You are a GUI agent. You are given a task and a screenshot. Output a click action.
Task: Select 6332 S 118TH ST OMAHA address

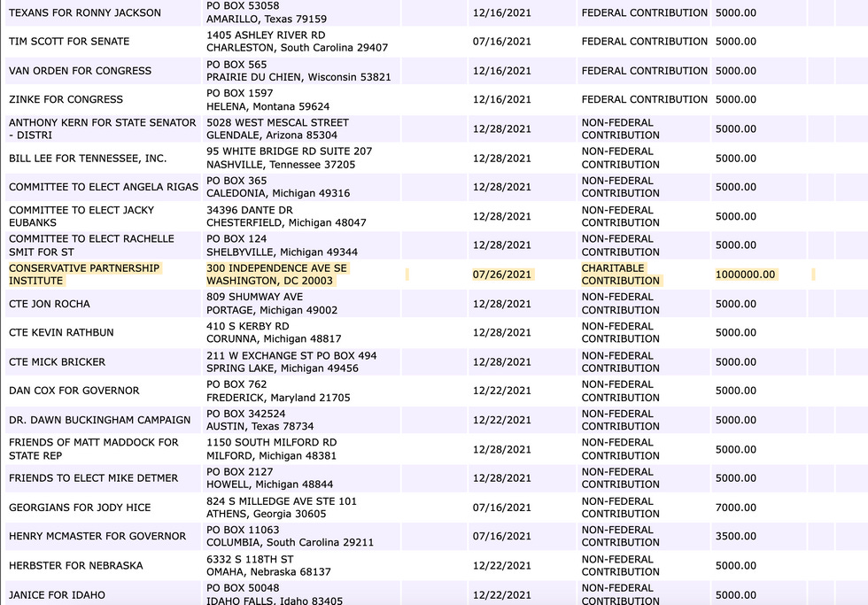[x=268, y=566]
